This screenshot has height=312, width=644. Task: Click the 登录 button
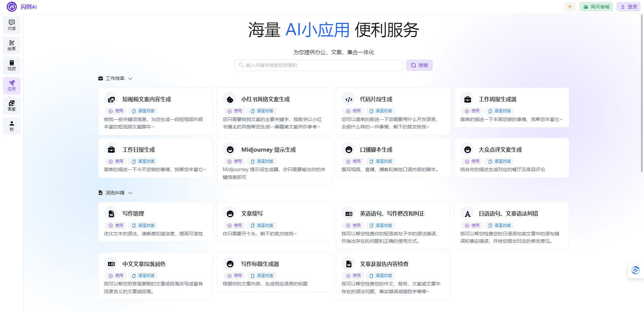click(x=628, y=6)
